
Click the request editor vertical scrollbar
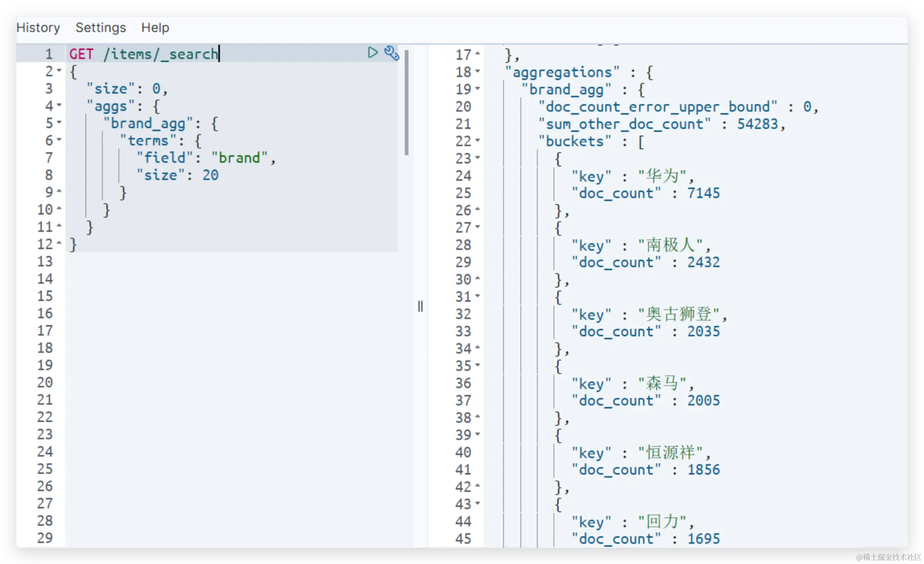406,102
